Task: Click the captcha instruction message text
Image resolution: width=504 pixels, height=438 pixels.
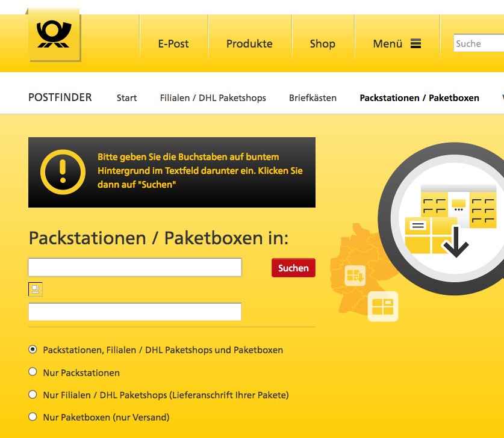Action: pos(200,170)
